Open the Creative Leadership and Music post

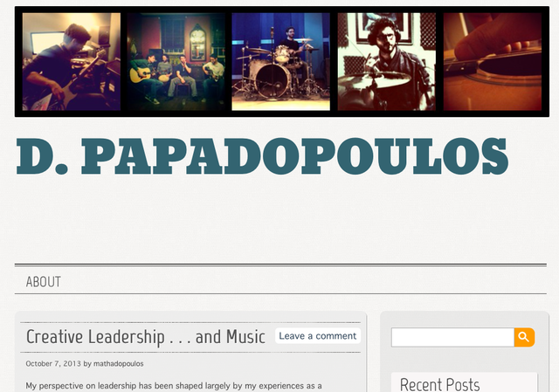point(146,337)
